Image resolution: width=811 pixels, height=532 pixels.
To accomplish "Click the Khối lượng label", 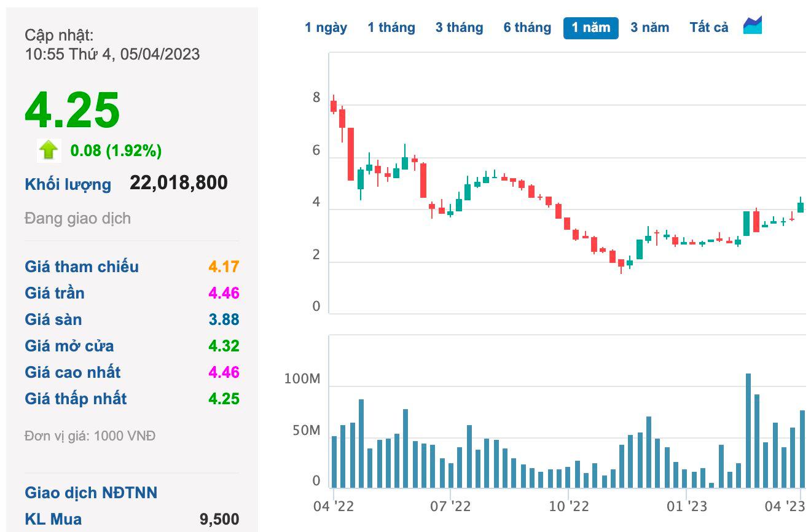I will click(x=68, y=184).
